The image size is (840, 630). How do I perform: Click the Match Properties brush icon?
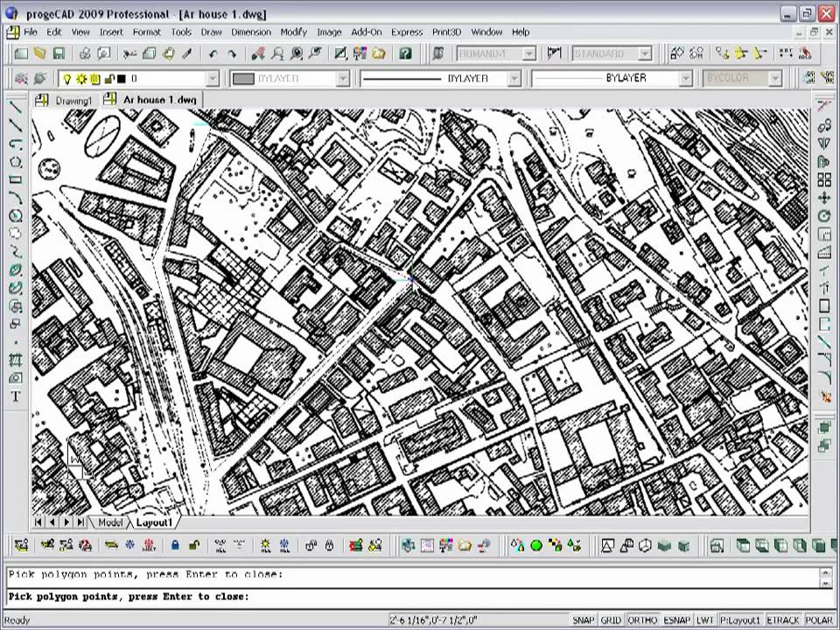click(187, 53)
